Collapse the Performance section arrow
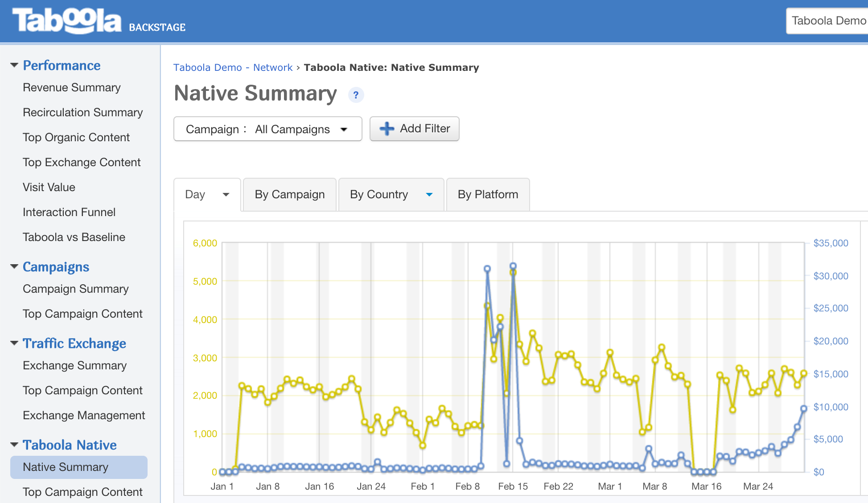Image resolution: width=868 pixels, height=503 pixels. point(14,65)
